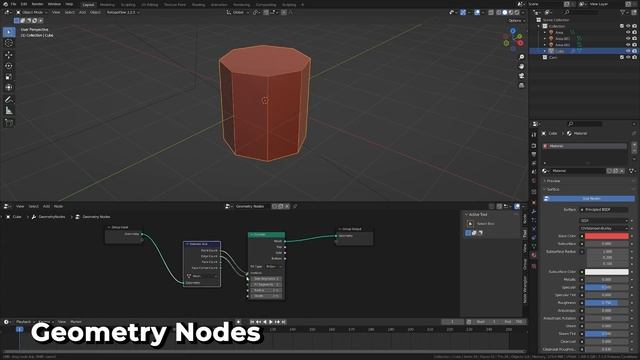Image resolution: width=640 pixels, height=360 pixels.
Task: Adjust the Roughness slider
Action: click(607, 303)
